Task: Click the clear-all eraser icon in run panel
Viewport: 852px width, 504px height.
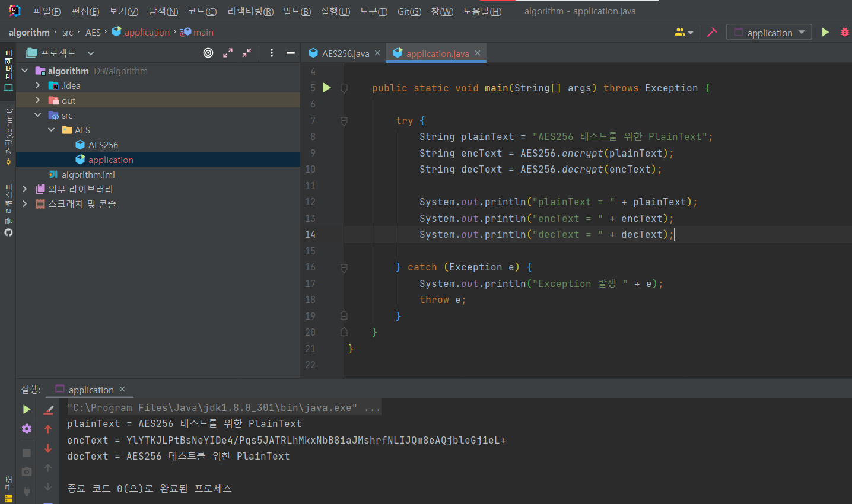Action: 49,409
